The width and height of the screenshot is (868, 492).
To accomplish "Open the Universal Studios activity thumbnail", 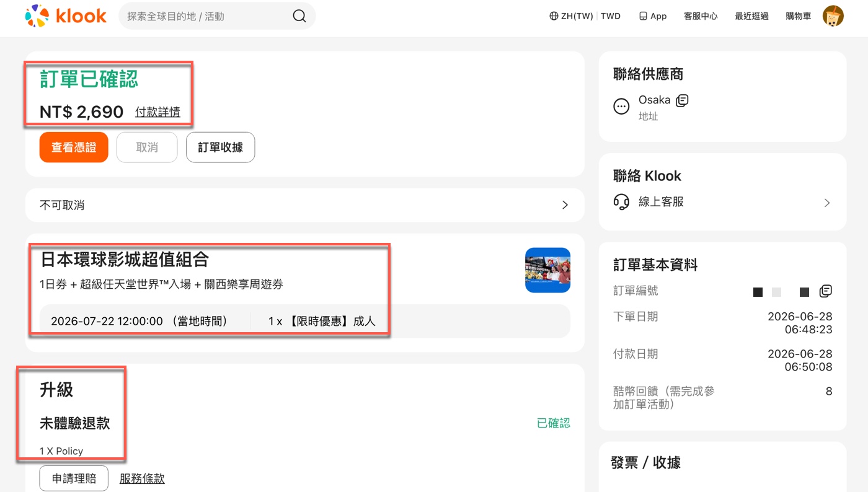I will 547,270.
